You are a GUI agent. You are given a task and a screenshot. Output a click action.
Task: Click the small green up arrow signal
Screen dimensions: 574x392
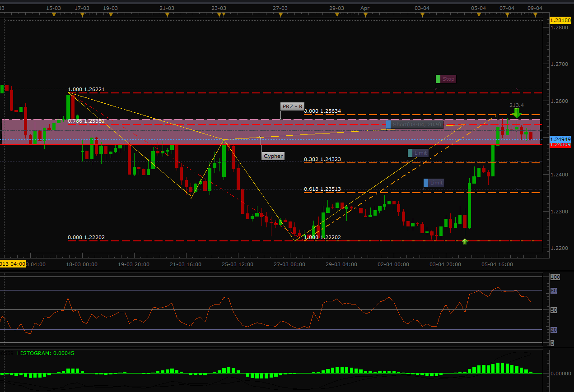pos(465,241)
